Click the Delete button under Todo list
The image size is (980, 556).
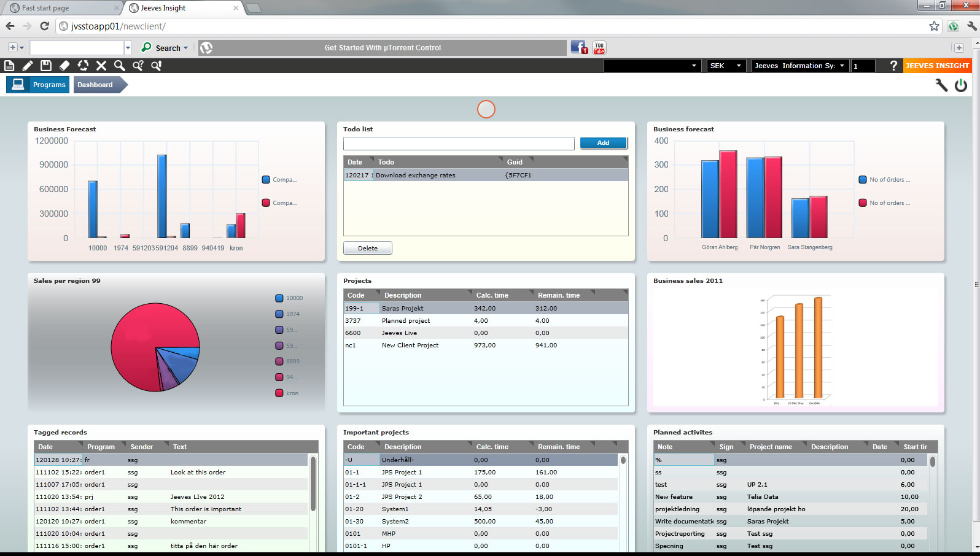[367, 248]
